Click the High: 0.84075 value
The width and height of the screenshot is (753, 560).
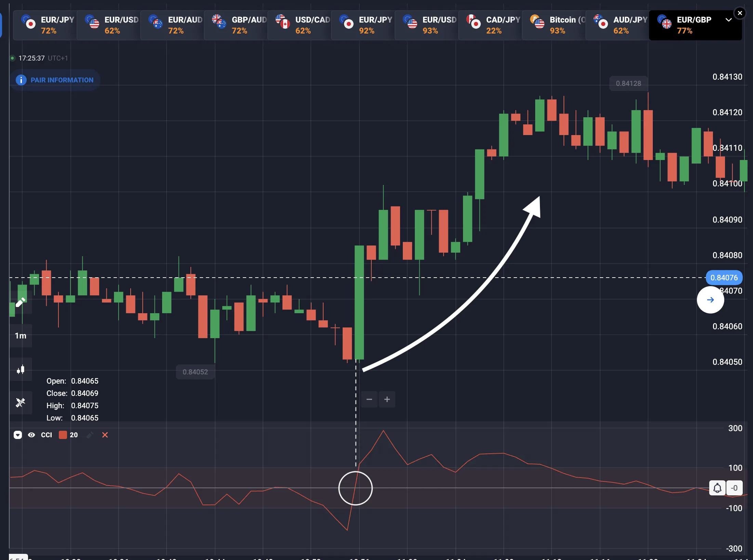pos(84,405)
